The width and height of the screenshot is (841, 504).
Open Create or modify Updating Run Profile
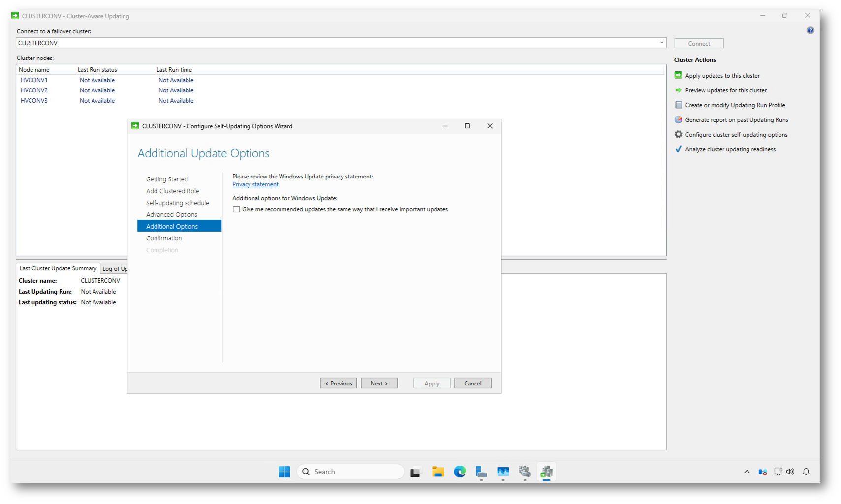(735, 105)
